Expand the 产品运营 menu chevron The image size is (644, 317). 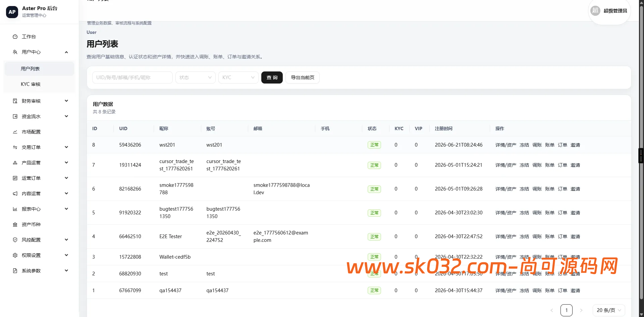(66, 163)
